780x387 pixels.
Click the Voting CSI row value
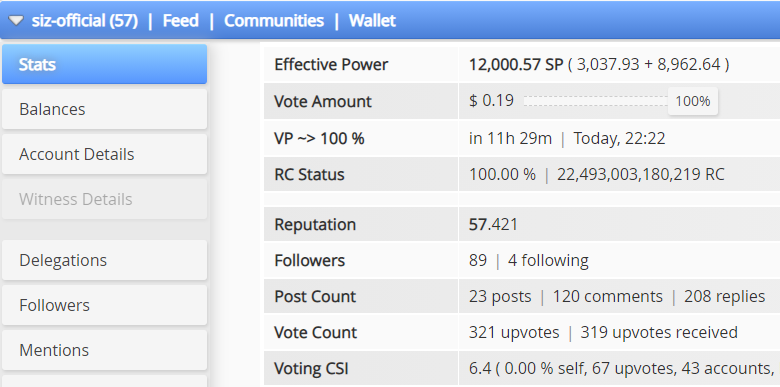pyautogui.click(x=619, y=369)
